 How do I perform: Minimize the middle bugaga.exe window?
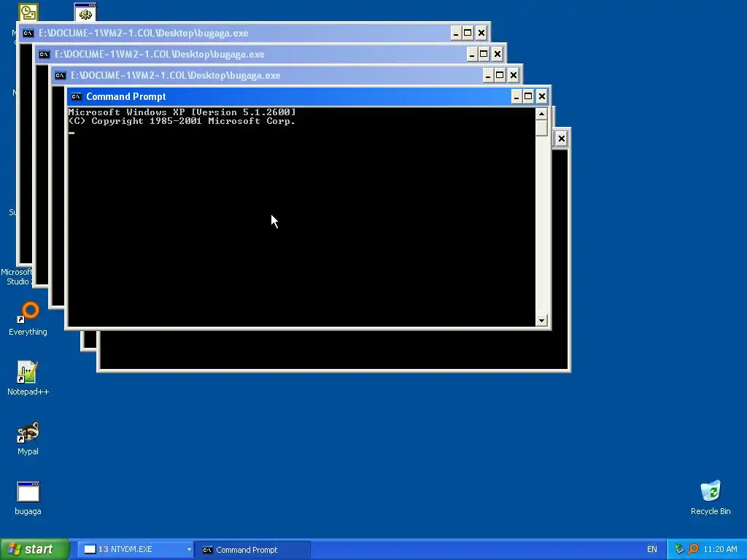(x=472, y=54)
